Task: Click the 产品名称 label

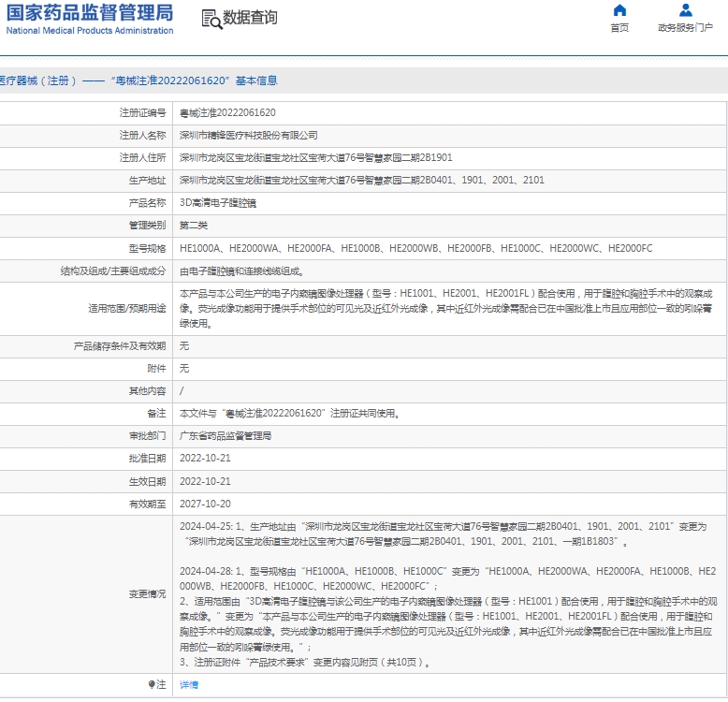Action: pyautogui.click(x=147, y=203)
